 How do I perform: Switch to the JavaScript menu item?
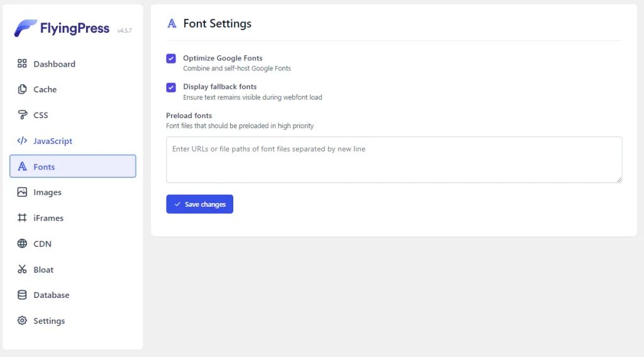[x=53, y=141]
